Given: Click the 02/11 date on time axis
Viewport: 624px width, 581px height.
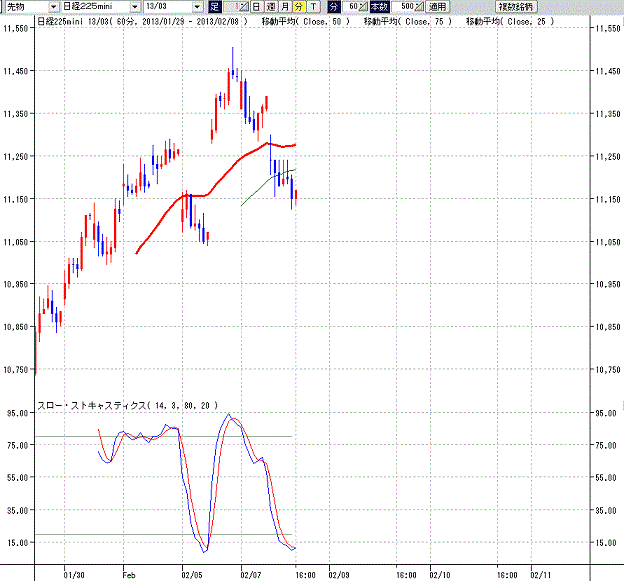Looking at the screenshot, I should click(541, 575).
